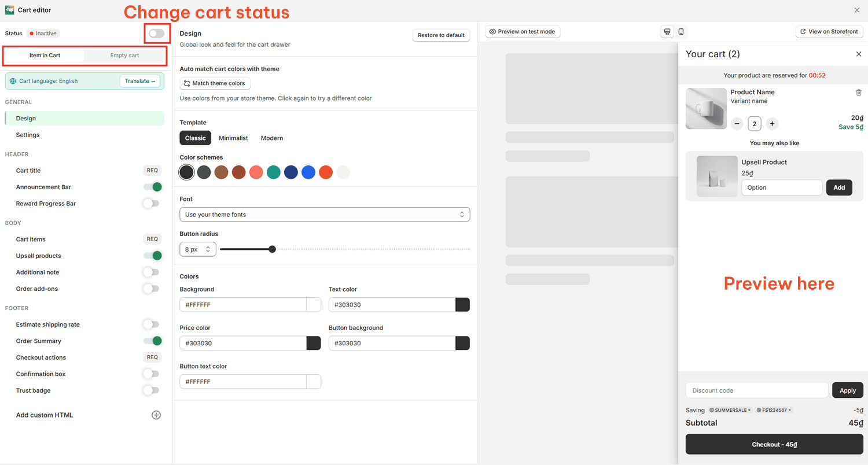868x465 pixels.
Task: Click the Cart editor app logo icon
Action: 9,10
